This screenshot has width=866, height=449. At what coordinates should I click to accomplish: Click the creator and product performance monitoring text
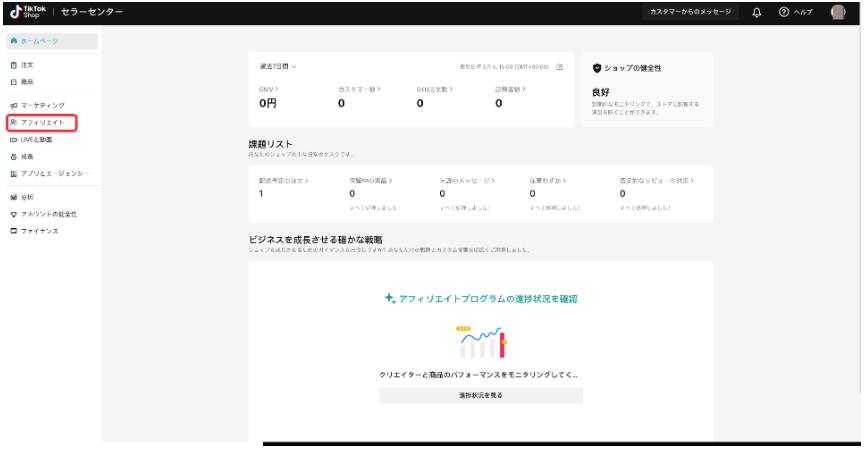point(478,374)
